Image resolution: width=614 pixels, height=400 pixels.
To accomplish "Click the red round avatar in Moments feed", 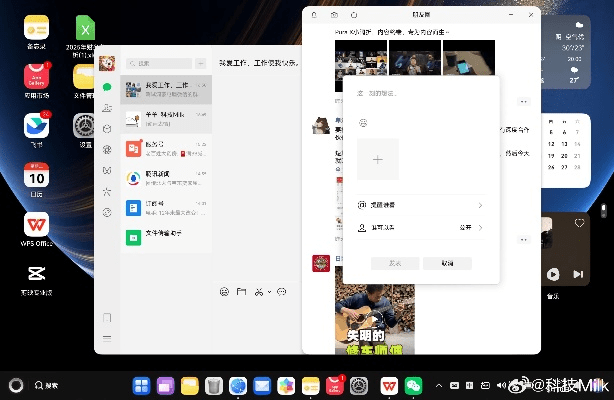I will (x=321, y=264).
